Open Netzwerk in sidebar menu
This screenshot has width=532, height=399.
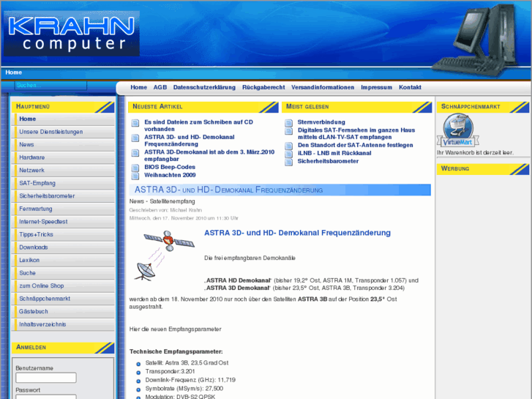point(64,171)
